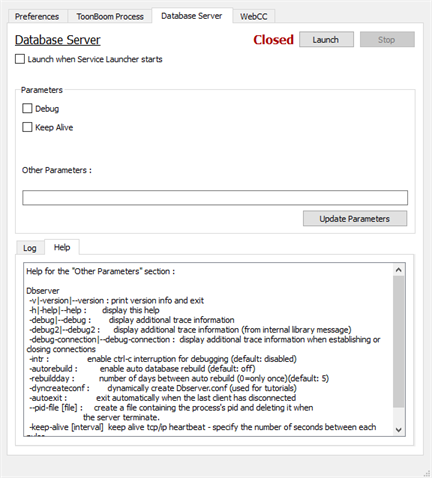Image resolution: width=432 pixels, height=478 pixels.
Task: Click the -rebuildday help entry
Action: pos(179,378)
